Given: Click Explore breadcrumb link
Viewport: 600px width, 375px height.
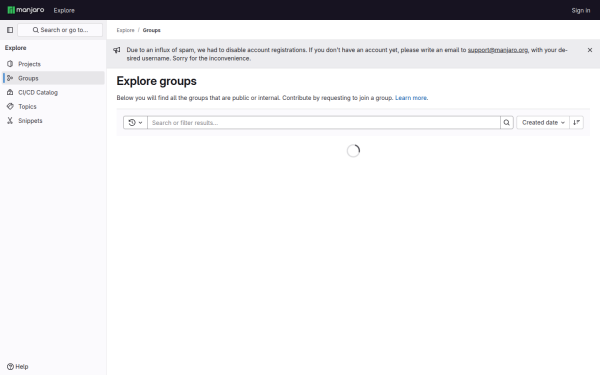Looking at the screenshot, I should [126, 30].
